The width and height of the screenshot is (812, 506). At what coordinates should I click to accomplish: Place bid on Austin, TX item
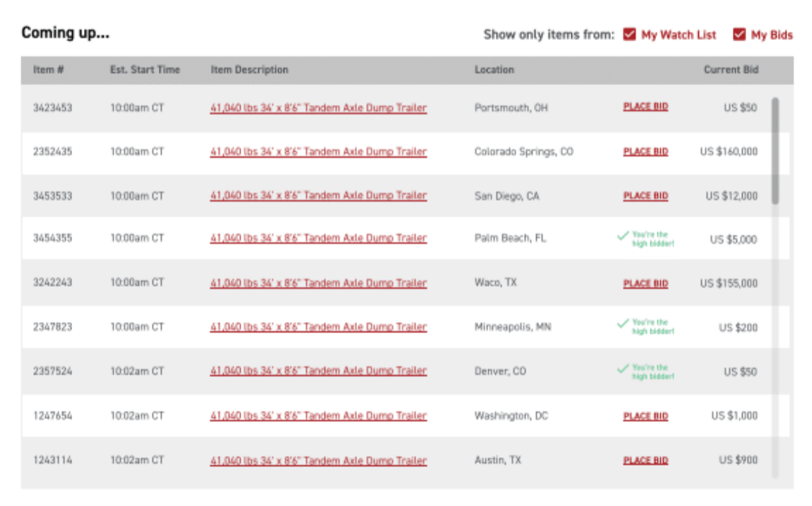pyautogui.click(x=646, y=460)
